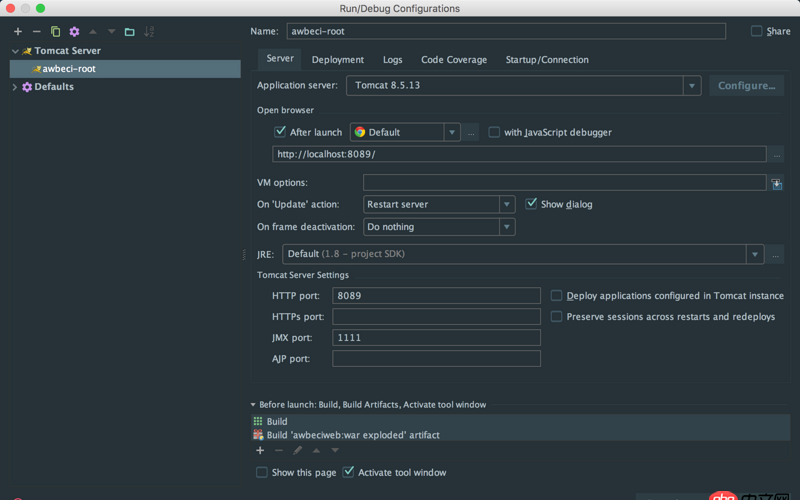Click the panel splitter grip handle

pos(244,254)
